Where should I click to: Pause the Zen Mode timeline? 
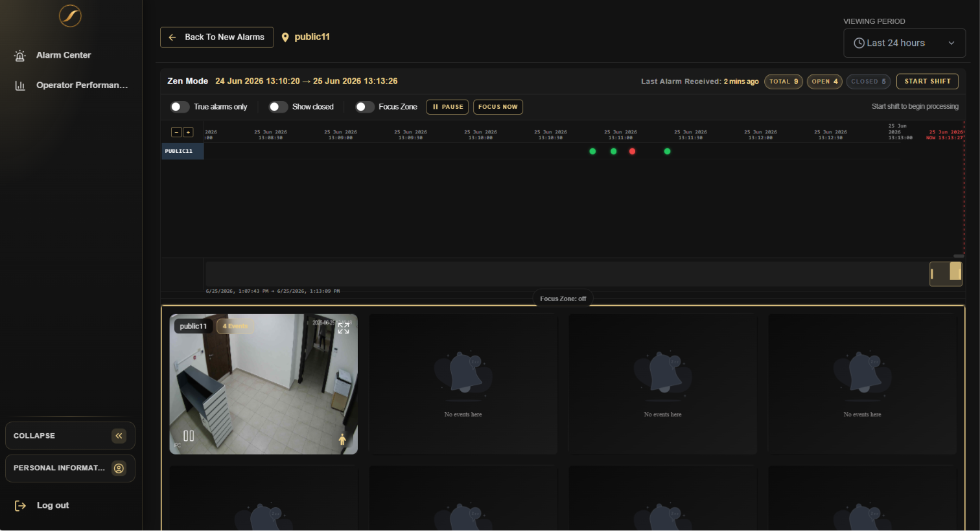447,107
